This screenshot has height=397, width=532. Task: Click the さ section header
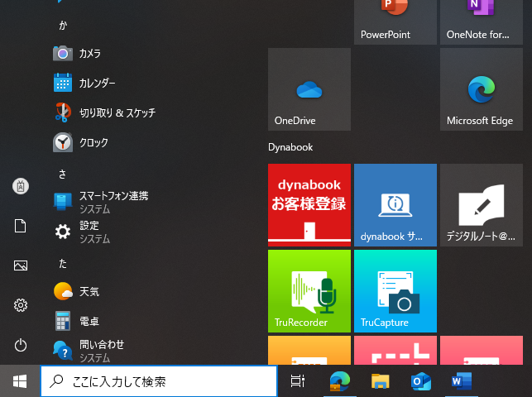[x=63, y=173]
